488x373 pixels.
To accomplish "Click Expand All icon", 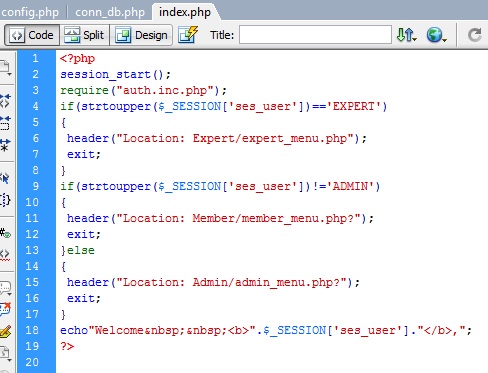I will pyautogui.click(x=6, y=145).
